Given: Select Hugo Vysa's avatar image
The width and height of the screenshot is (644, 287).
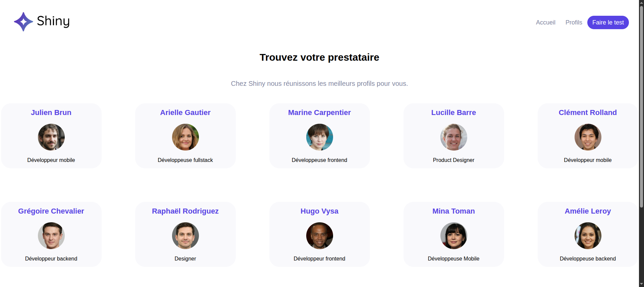Looking at the screenshot, I should tap(320, 236).
